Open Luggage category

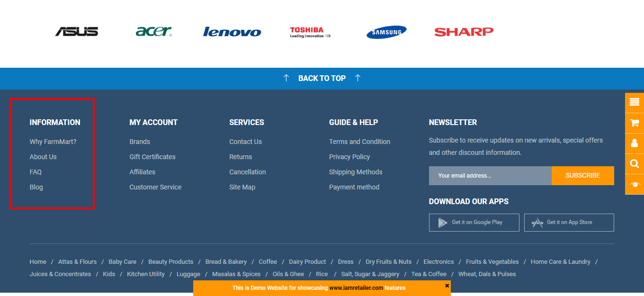coord(188,274)
